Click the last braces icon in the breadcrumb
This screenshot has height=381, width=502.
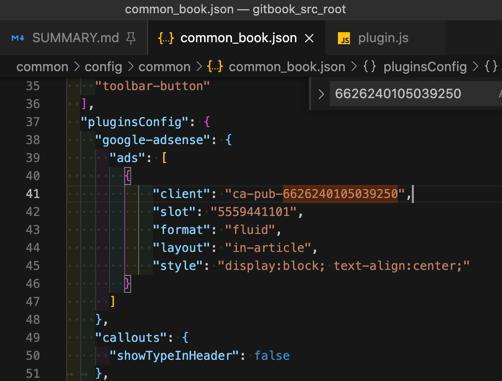click(x=491, y=66)
